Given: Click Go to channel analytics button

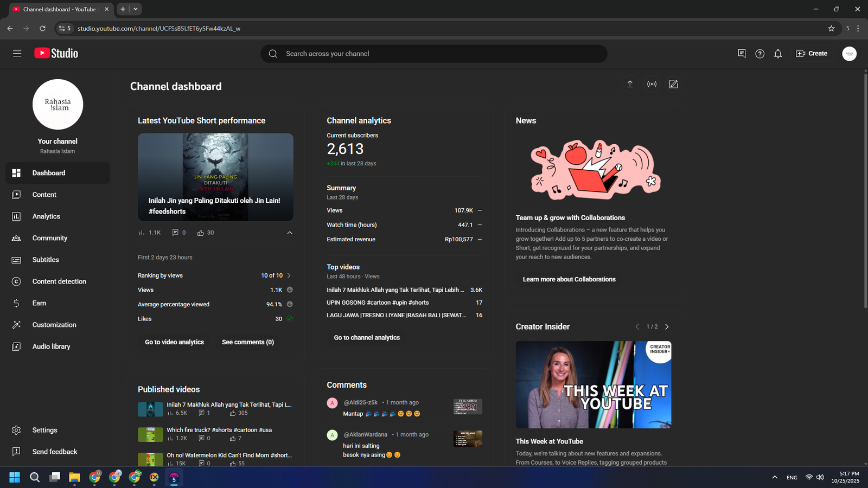Looking at the screenshot, I should 367,337.
